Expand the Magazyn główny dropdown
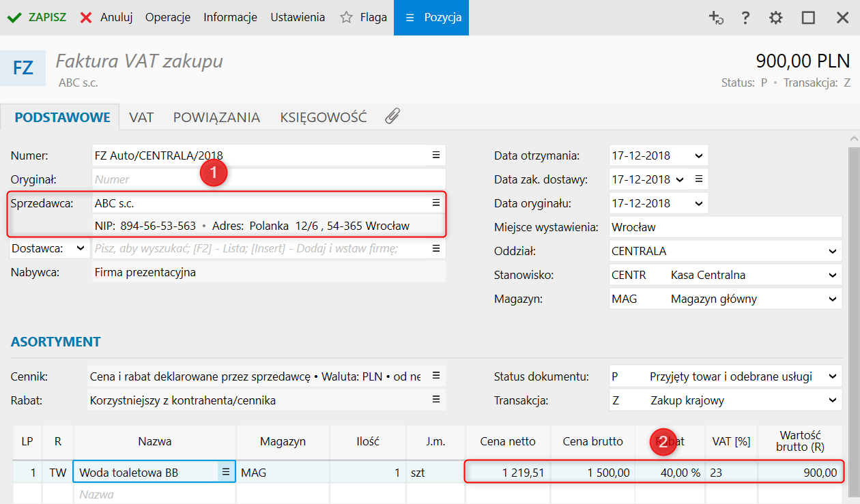Image resolution: width=860 pixels, height=504 pixels. tap(832, 299)
